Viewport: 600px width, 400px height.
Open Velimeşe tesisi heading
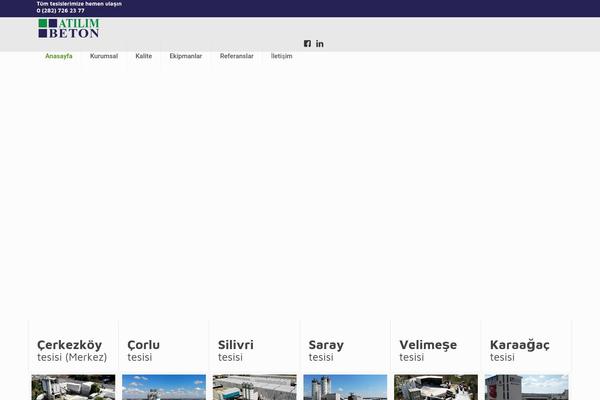428,350
